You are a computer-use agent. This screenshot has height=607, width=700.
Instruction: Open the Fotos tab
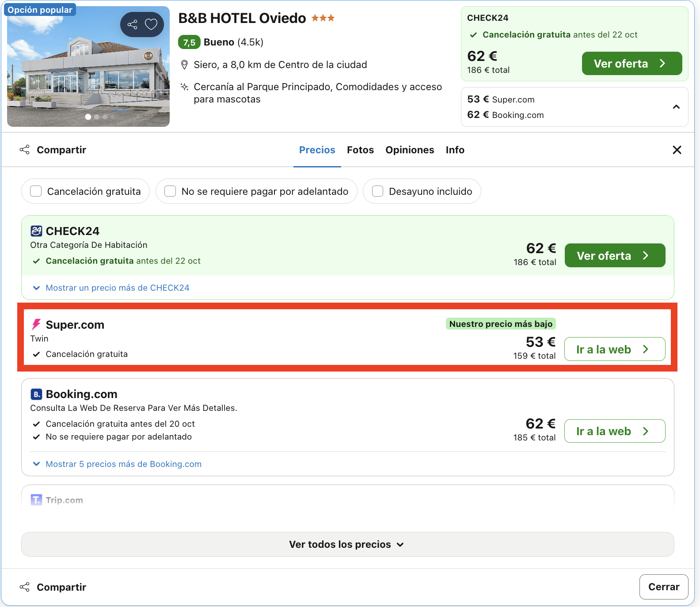point(361,150)
